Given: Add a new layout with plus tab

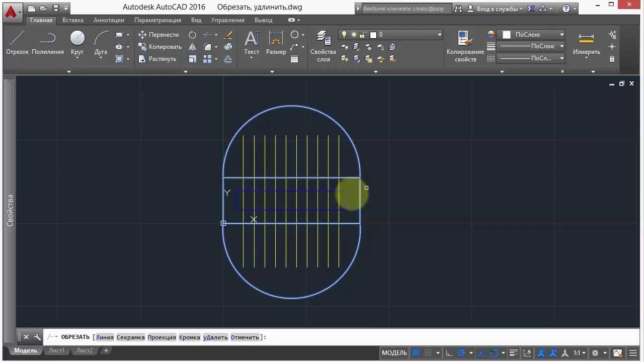Looking at the screenshot, I should [x=106, y=350].
